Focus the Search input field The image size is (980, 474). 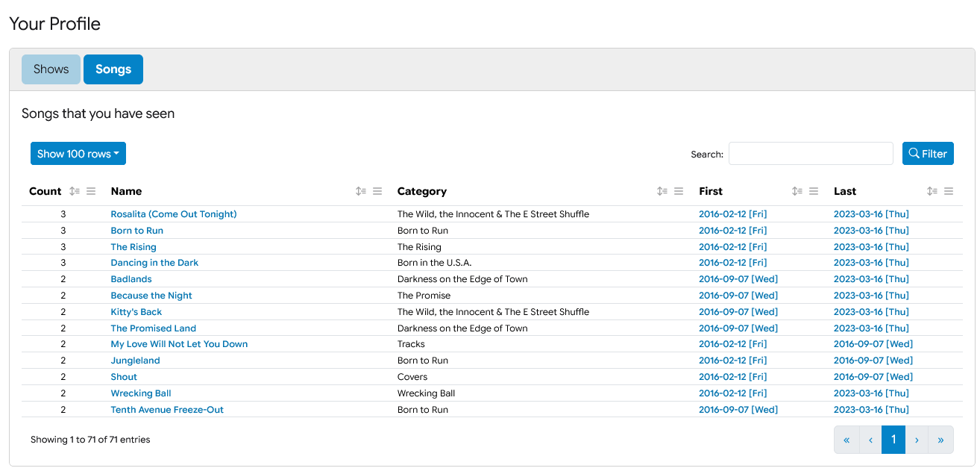coord(811,154)
